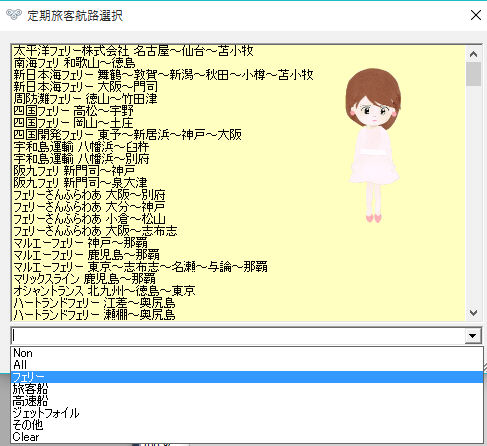The width and height of the screenshot is (487, 446).
Task: Click the scroll down arrow of route list
Action: [473, 313]
